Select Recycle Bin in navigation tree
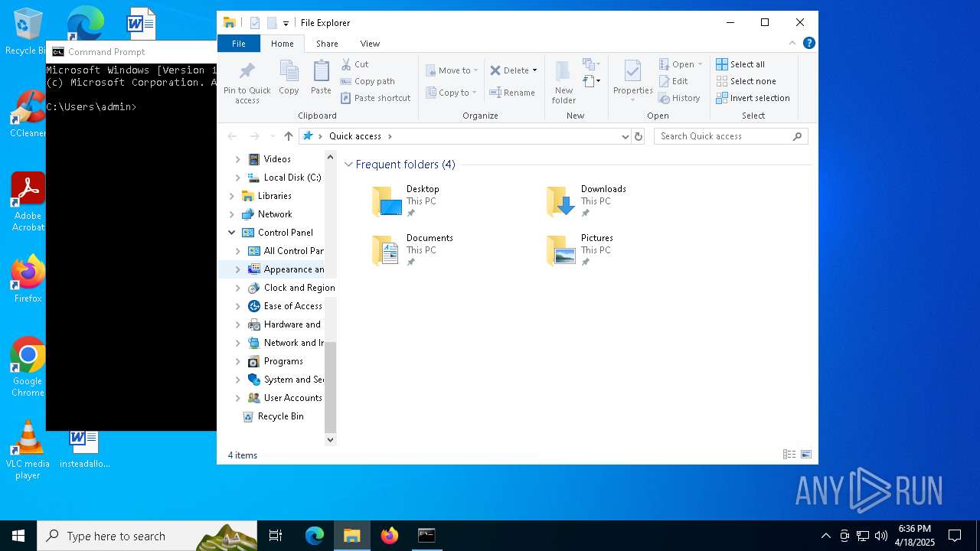This screenshot has height=551, width=980. coord(280,416)
